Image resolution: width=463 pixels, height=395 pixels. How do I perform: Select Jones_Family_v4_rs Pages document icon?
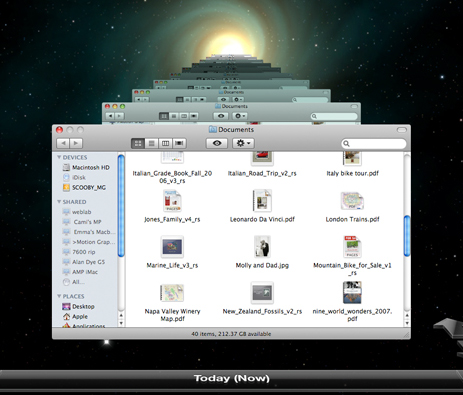(172, 201)
